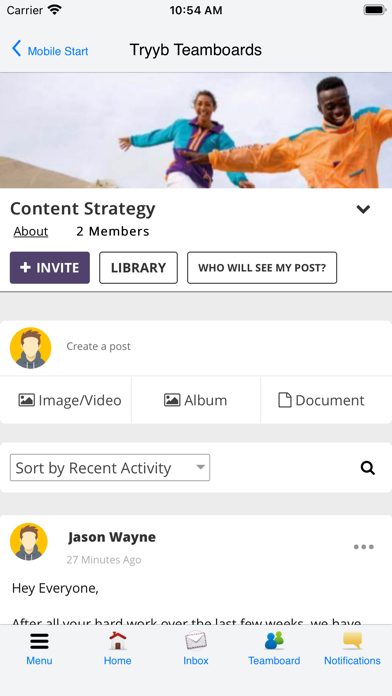This screenshot has width=392, height=696.
Task: Open Jason Wayne's profile name
Action: click(112, 537)
